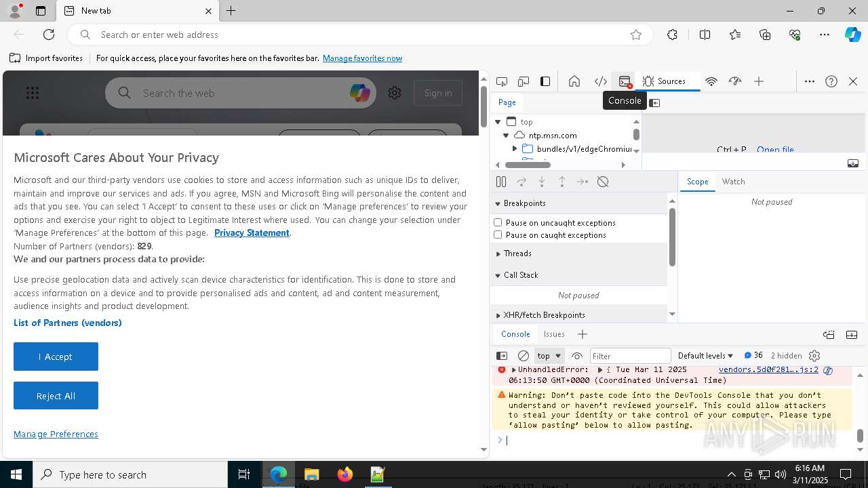Open Console settings gear

coord(815,356)
